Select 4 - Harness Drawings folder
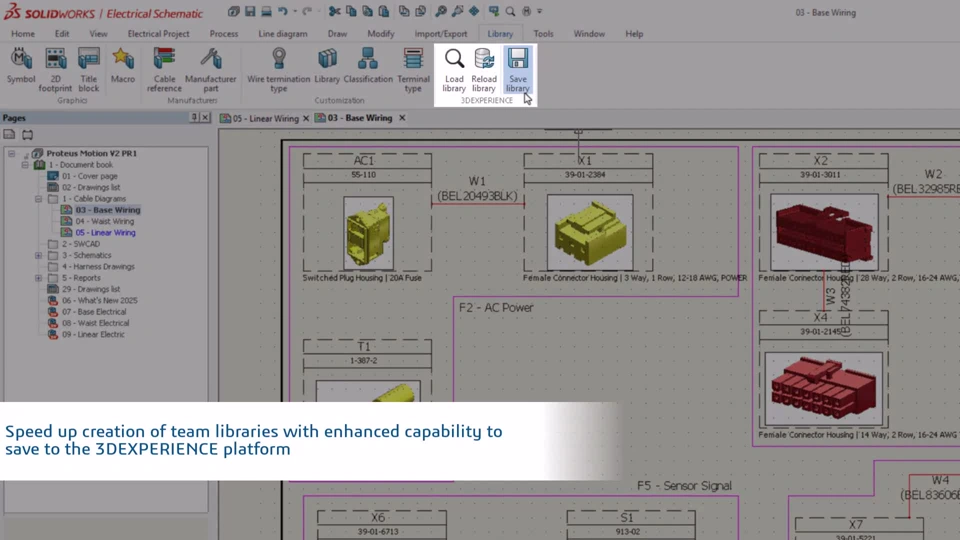The height and width of the screenshot is (540, 960). click(x=97, y=267)
